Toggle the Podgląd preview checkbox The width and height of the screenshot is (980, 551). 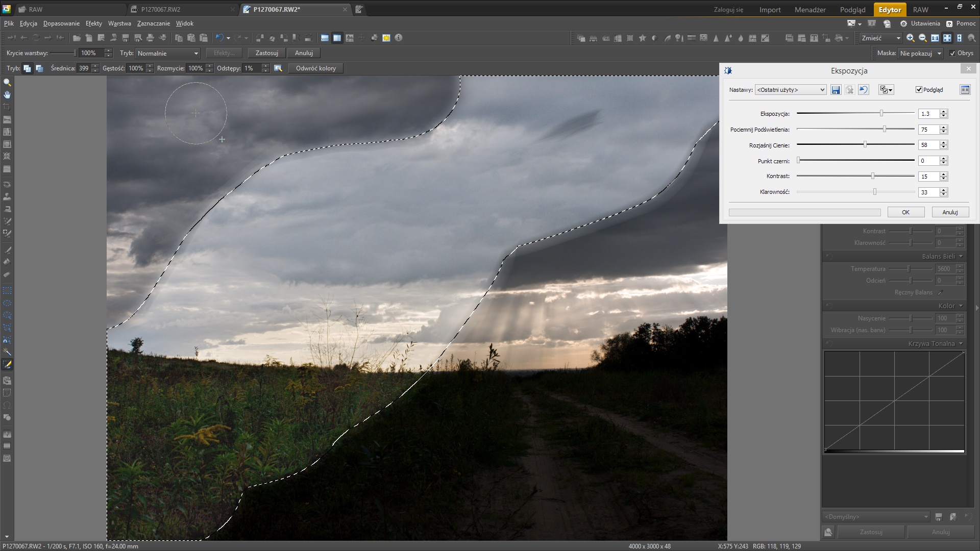919,90
